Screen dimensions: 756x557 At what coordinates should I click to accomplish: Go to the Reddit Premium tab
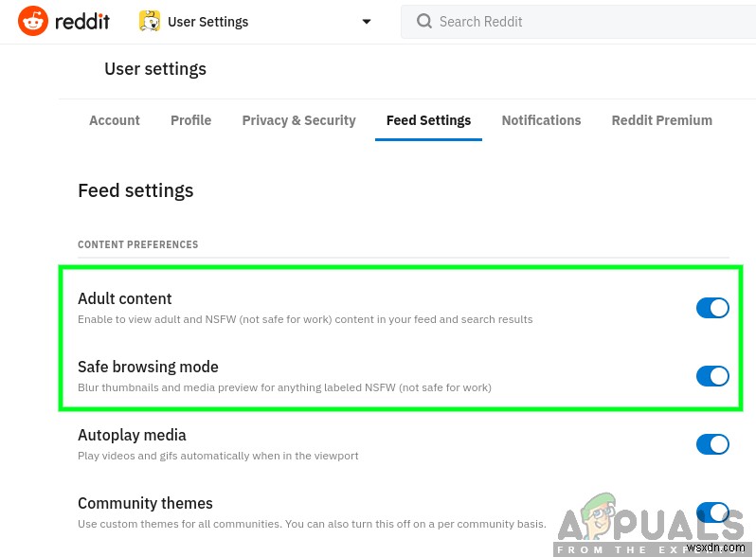coord(662,120)
